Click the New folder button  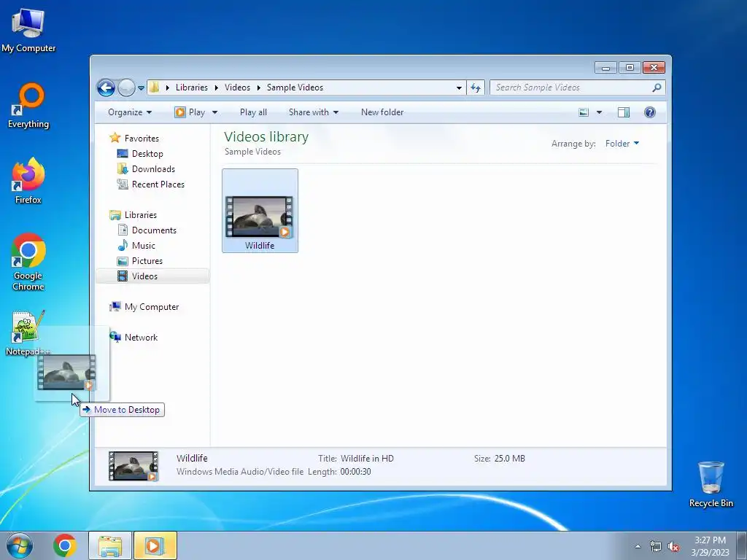tap(382, 112)
